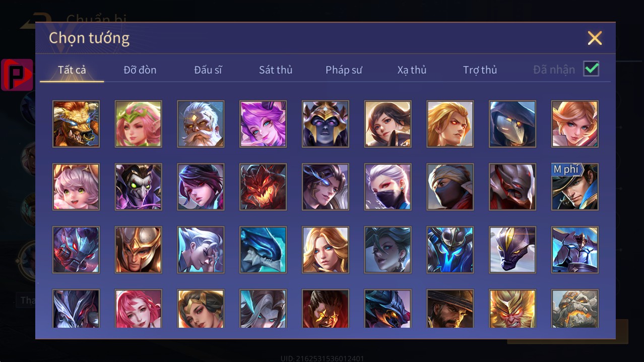
Task: Select the cowboy hat bearded hero
Action: click(x=450, y=309)
